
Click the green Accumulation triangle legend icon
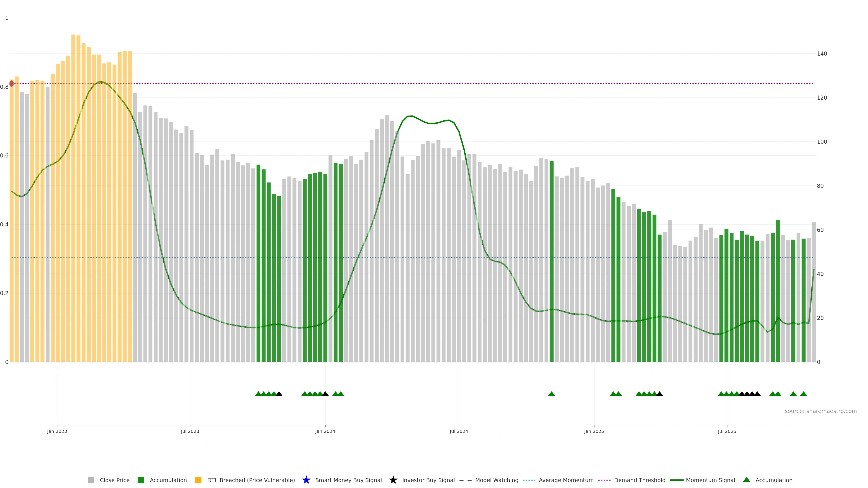point(746,480)
